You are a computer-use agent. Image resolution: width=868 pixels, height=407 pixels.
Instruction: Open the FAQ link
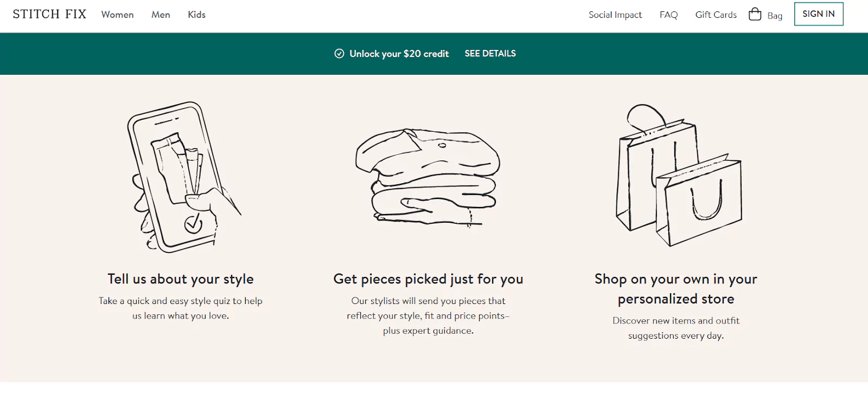pos(668,15)
